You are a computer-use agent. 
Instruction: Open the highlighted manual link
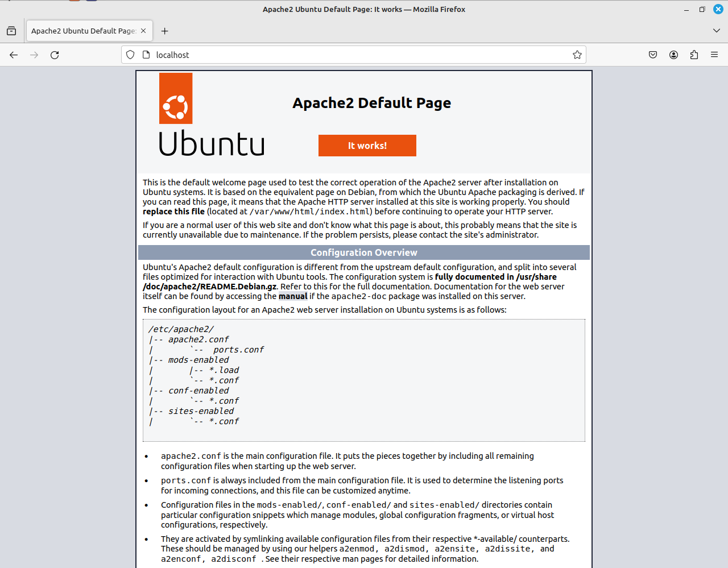pos(293,296)
